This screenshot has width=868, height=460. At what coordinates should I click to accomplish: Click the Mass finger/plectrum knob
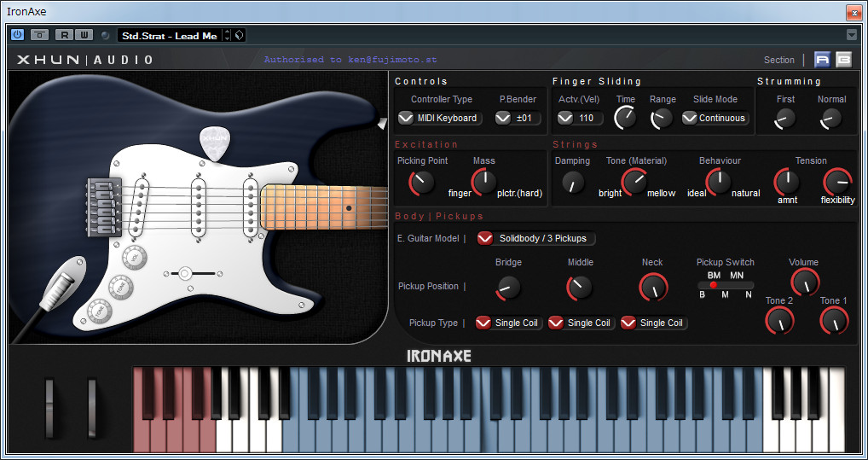pyautogui.click(x=483, y=182)
